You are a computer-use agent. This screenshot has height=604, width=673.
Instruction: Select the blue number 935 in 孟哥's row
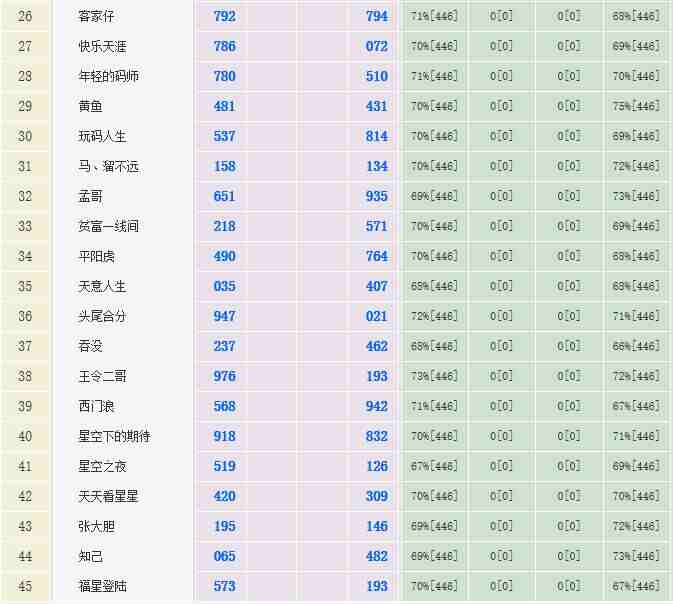tap(376, 197)
